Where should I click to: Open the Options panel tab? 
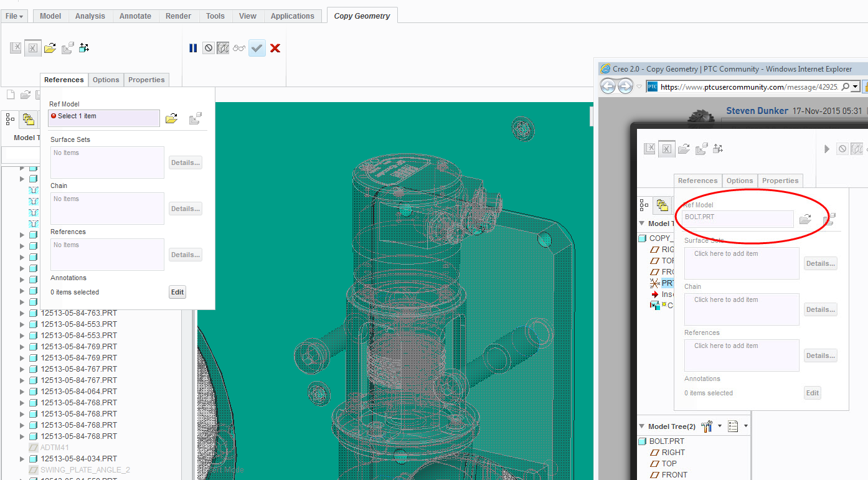(x=106, y=80)
